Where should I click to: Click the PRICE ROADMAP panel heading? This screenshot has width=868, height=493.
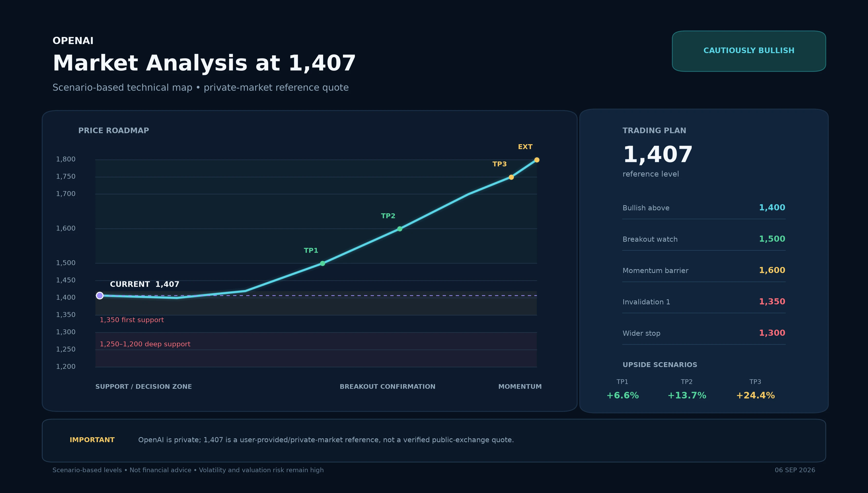coord(113,131)
